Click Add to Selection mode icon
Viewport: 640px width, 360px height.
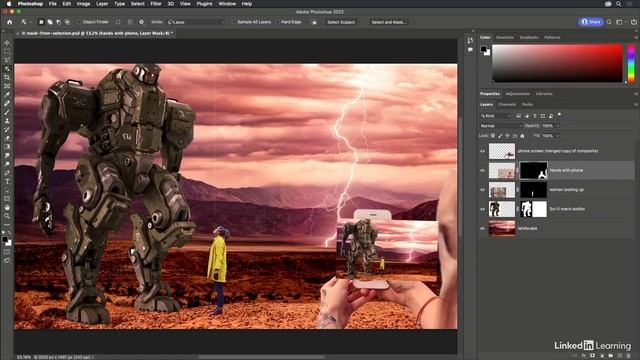click(x=50, y=22)
